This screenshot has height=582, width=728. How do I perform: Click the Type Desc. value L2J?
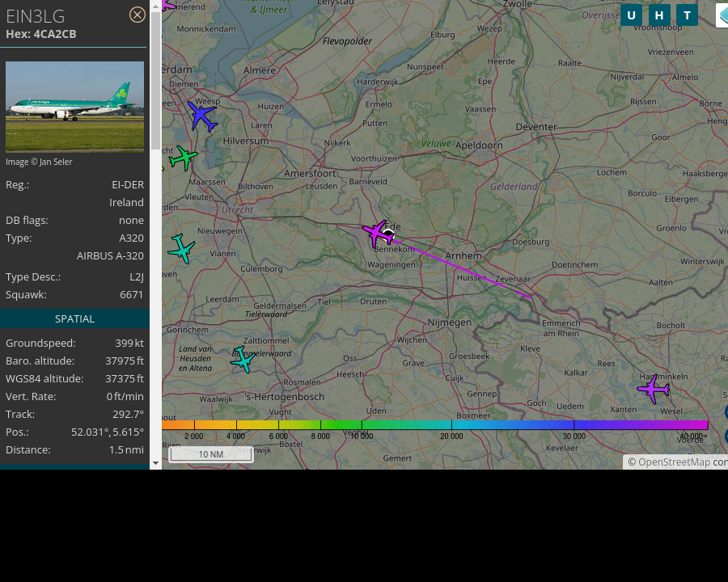coord(137,277)
